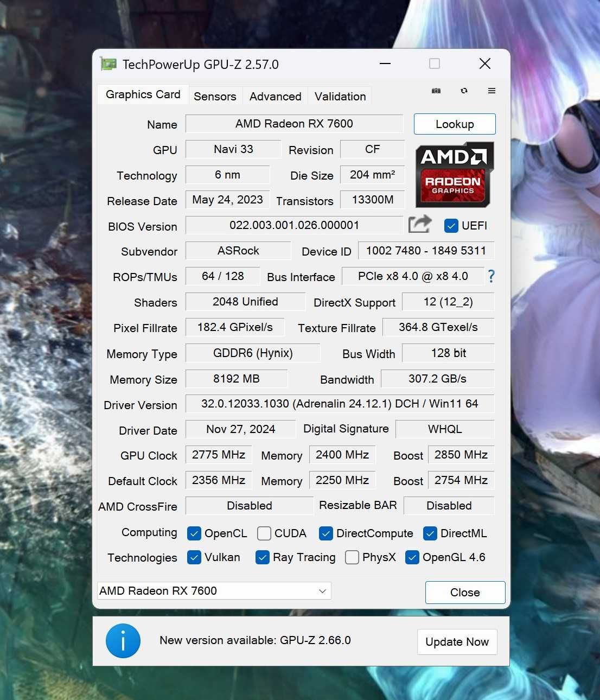Toggle the OpenCL checkbox
The height and width of the screenshot is (700, 600).
pyautogui.click(x=194, y=533)
